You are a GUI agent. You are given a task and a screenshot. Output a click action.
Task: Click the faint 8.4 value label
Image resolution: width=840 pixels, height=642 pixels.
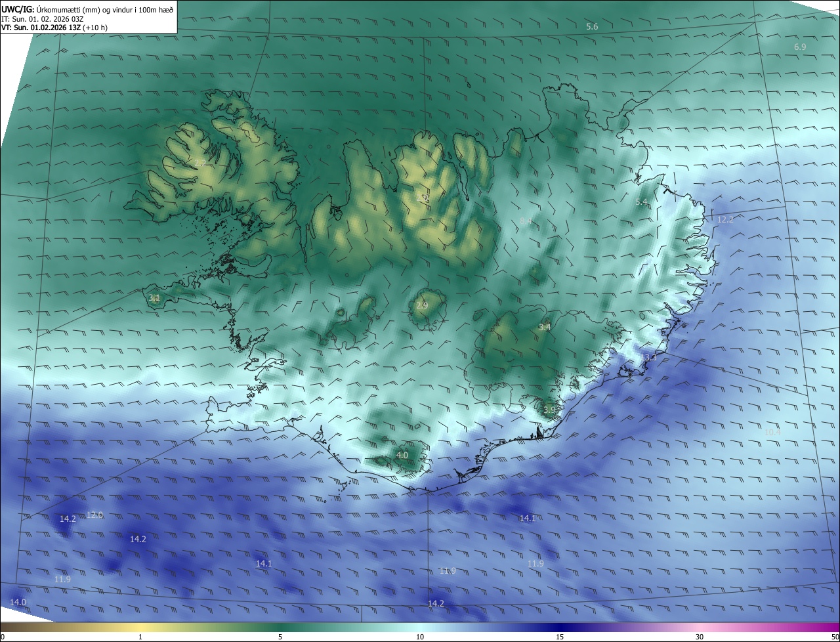526,221
